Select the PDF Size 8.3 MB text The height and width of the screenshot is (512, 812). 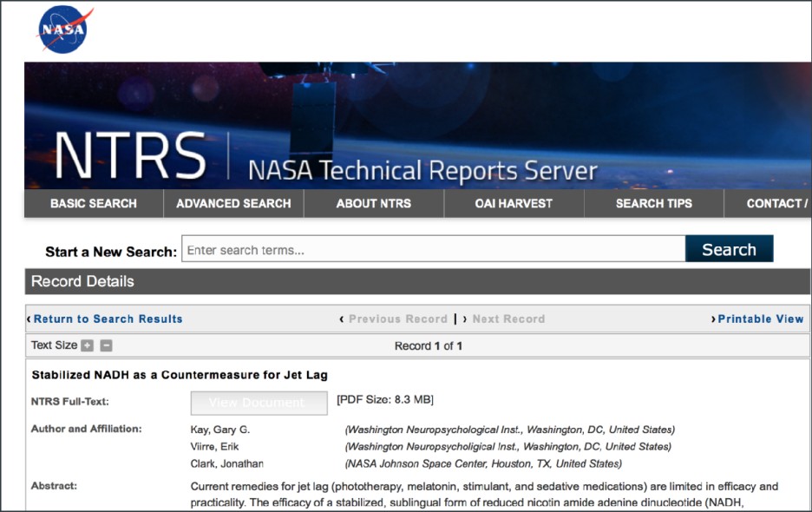(x=385, y=399)
